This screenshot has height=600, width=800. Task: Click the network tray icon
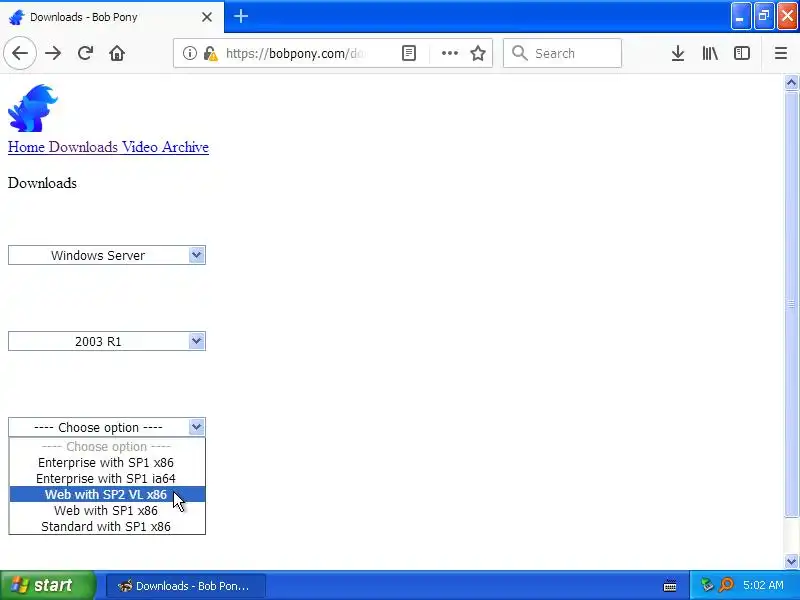point(707,585)
